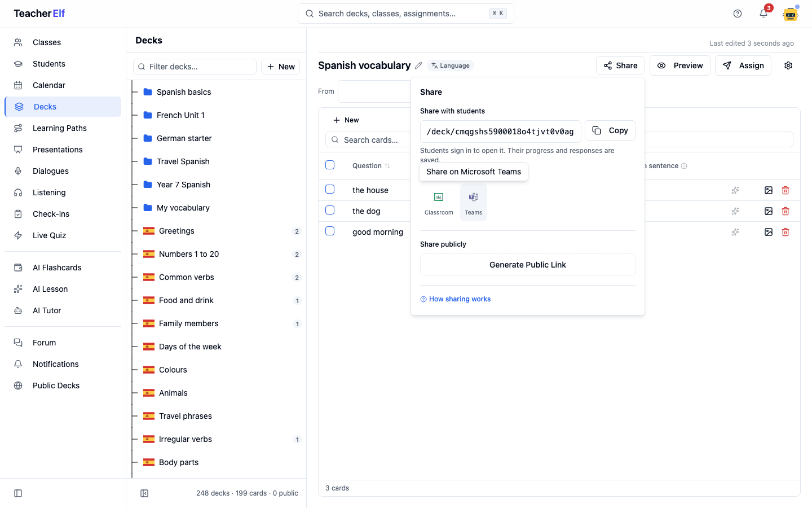Delete the dog card
812x508 pixels.
tap(785, 211)
